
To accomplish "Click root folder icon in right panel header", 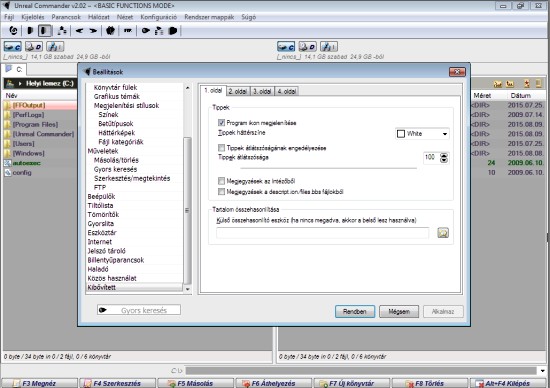I will tap(510, 84).
